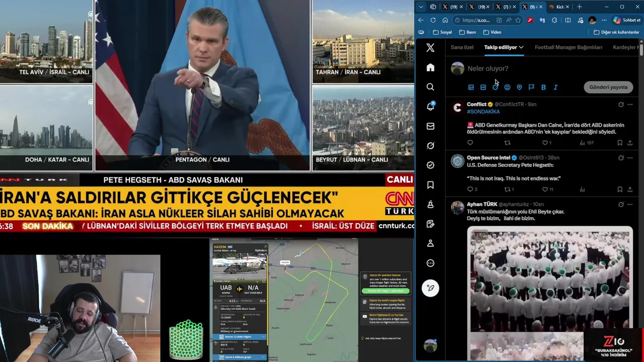
Task: Open the Open Source Intel account name
Action: click(x=488, y=158)
